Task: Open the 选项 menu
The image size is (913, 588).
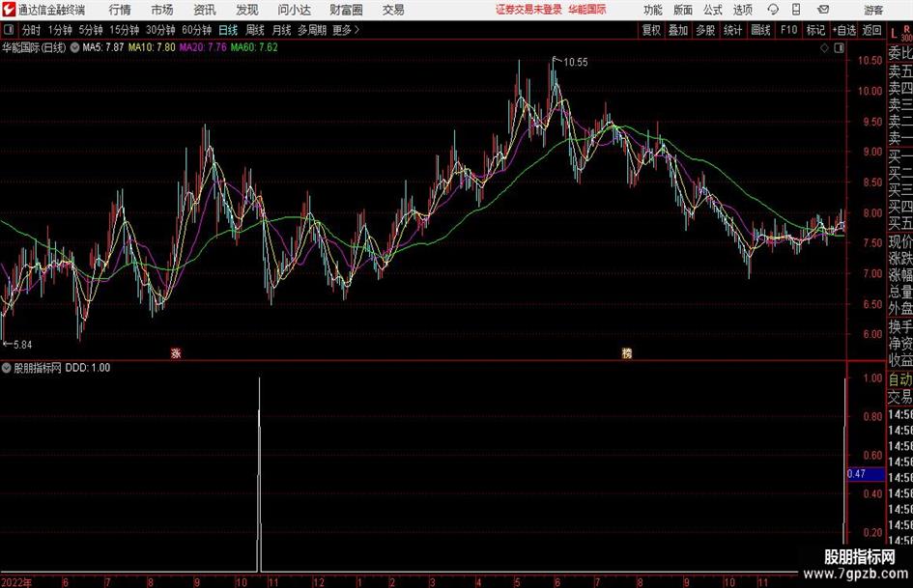Action: 742,10
